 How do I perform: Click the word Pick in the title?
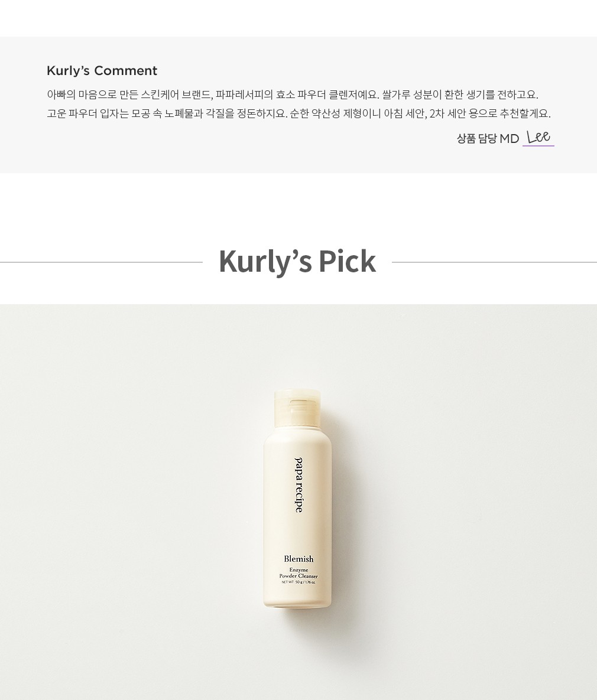coord(347,261)
